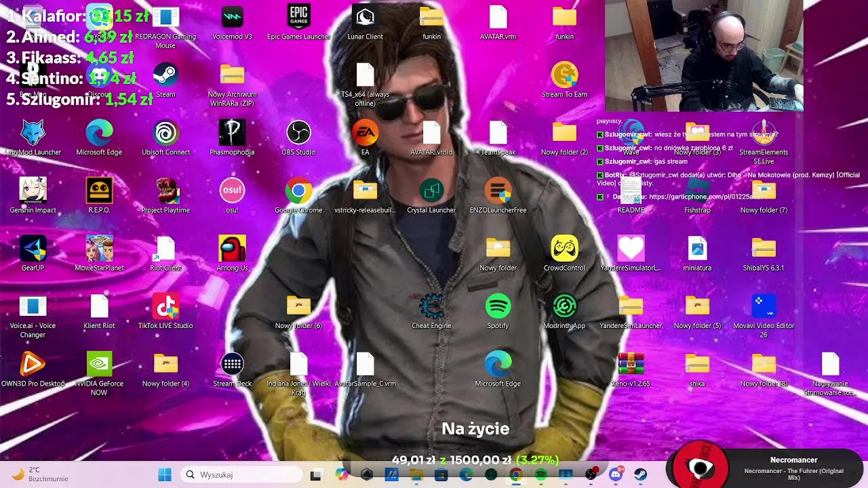The height and width of the screenshot is (488, 868).
Task: Click the Necromancer now-playing widget
Action: (x=766, y=468)
